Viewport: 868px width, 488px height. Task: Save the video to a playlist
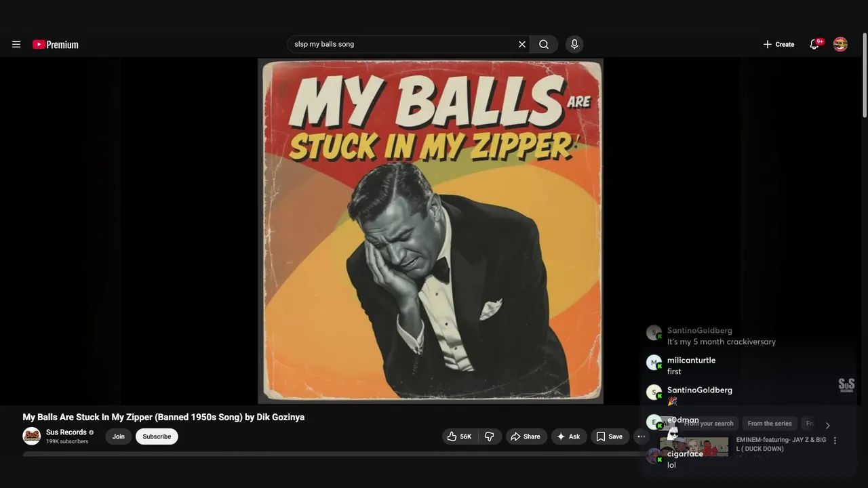(x=610, y=436)
